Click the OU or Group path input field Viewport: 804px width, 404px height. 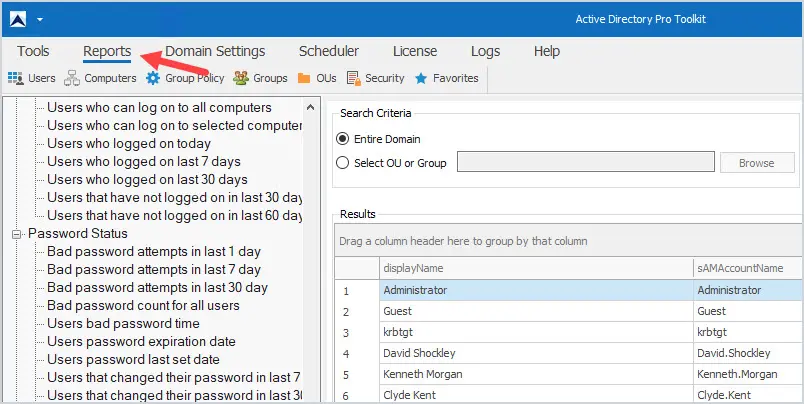(586, 161)
